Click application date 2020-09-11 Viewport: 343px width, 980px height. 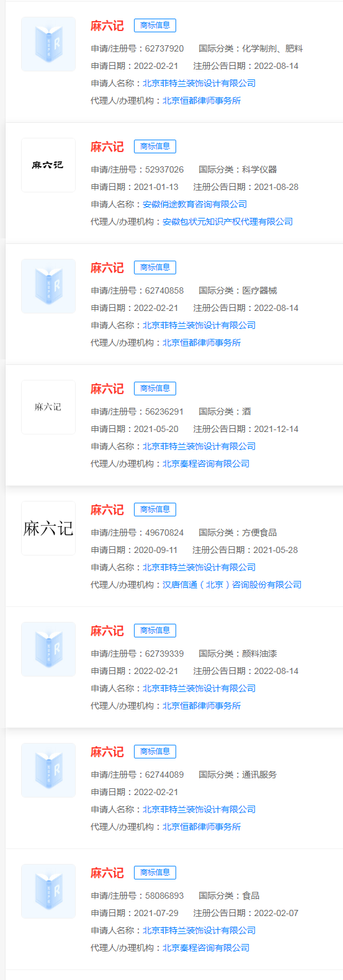pos(156,550)
